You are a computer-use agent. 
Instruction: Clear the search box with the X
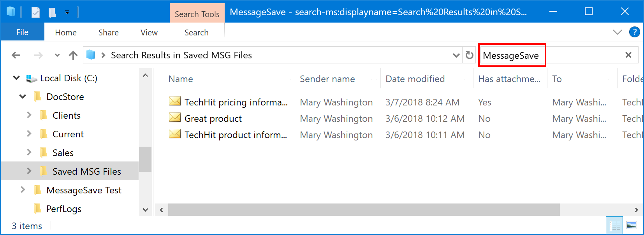click(628, 55)
